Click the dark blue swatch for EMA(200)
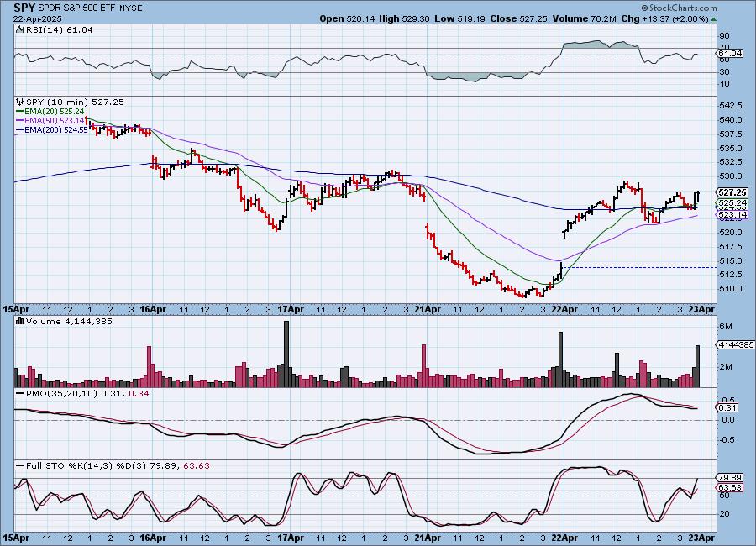Image resolution: width=756 pixels, height=546 pixels. (x=20, y=129)
